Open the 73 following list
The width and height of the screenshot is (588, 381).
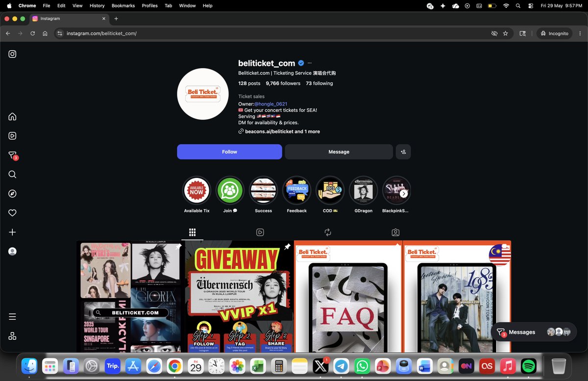tap(319, 83)
